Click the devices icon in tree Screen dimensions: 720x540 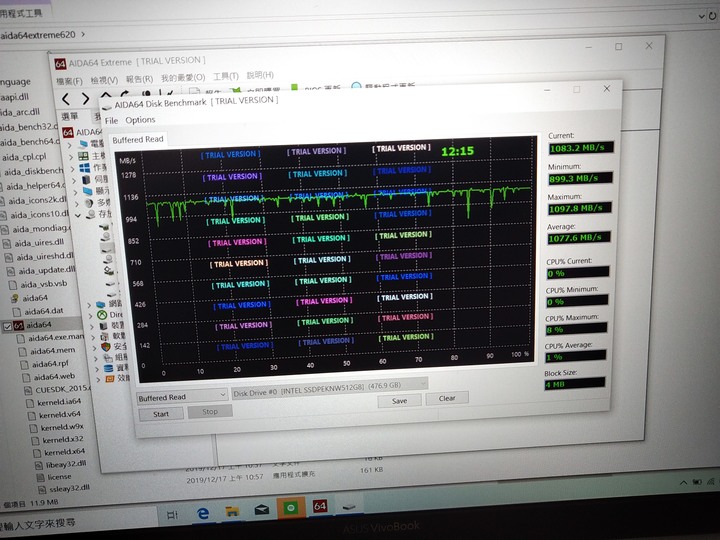coord(103,326)
